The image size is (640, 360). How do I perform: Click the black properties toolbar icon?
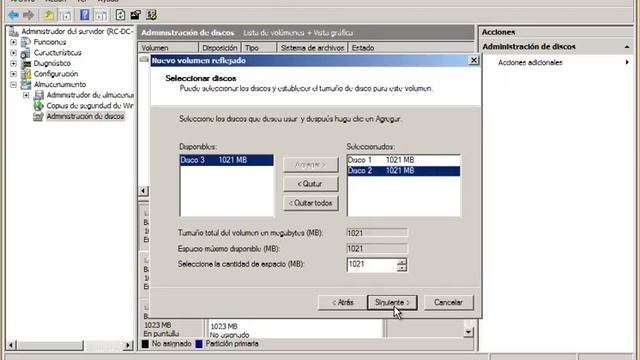point(136,16)
